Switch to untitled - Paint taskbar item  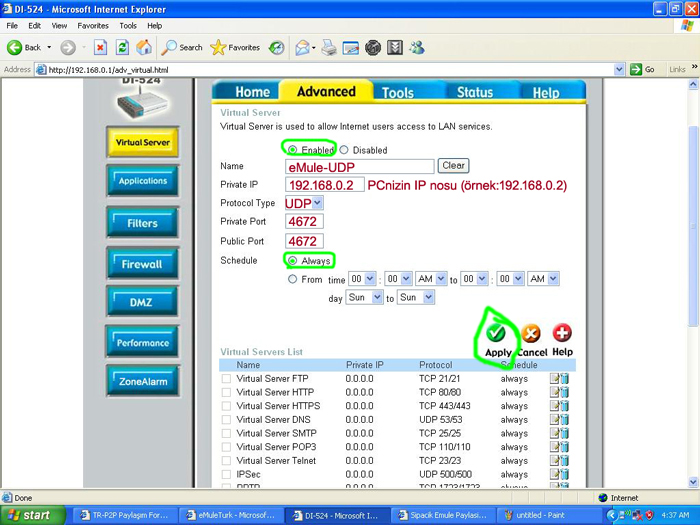(548, 515)
